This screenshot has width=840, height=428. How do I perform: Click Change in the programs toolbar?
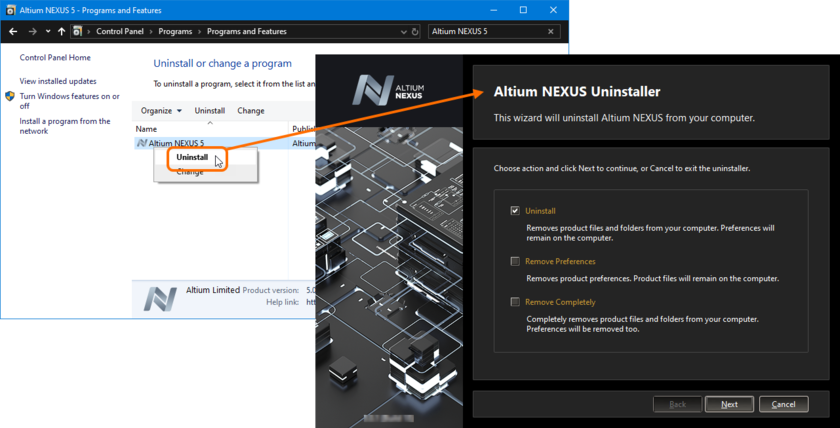[251, 111]
